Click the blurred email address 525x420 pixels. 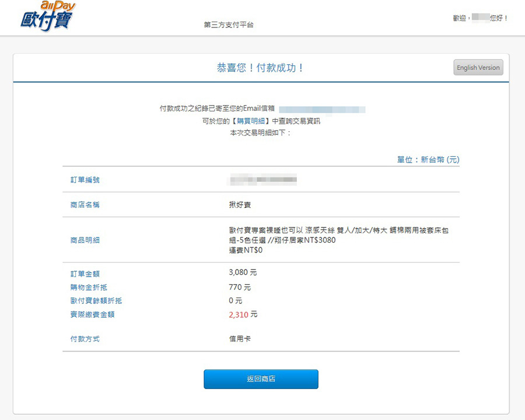(x=322, y=110)
